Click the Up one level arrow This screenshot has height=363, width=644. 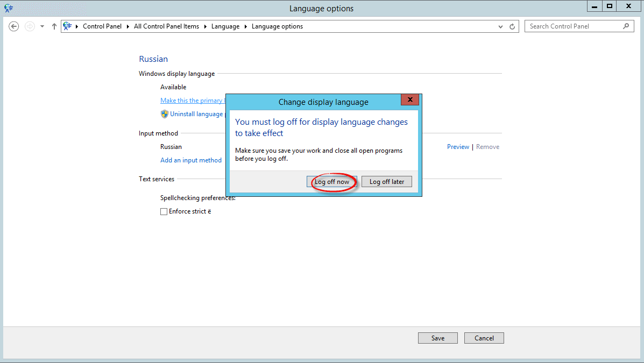(54, 26)
